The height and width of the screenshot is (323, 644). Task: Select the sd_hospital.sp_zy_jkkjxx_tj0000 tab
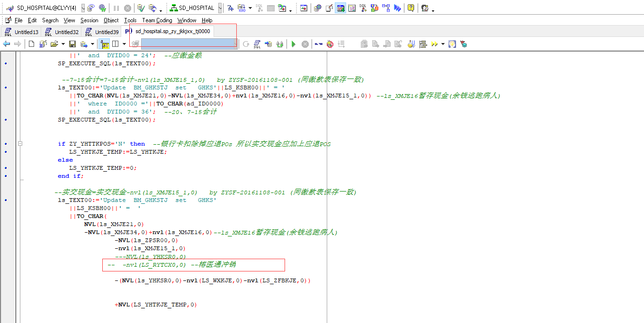pos(168,31)
